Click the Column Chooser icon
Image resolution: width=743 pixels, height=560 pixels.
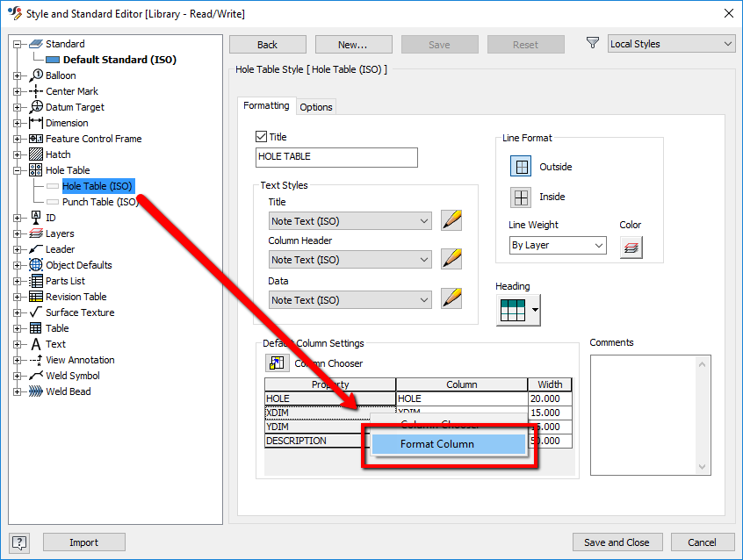(276, 362)
